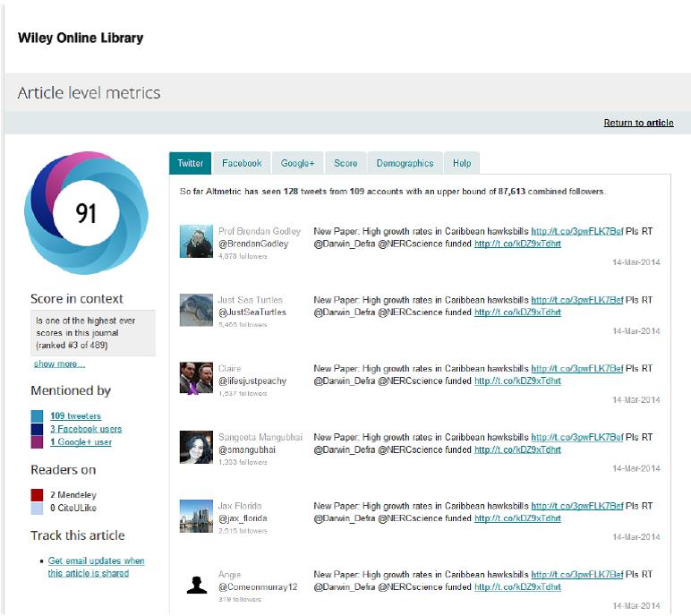The height and width of the screenshot is (616, 691).
Task: Click Prof Brendan Godley's profile avatar
Action: [x=196, y=242]
